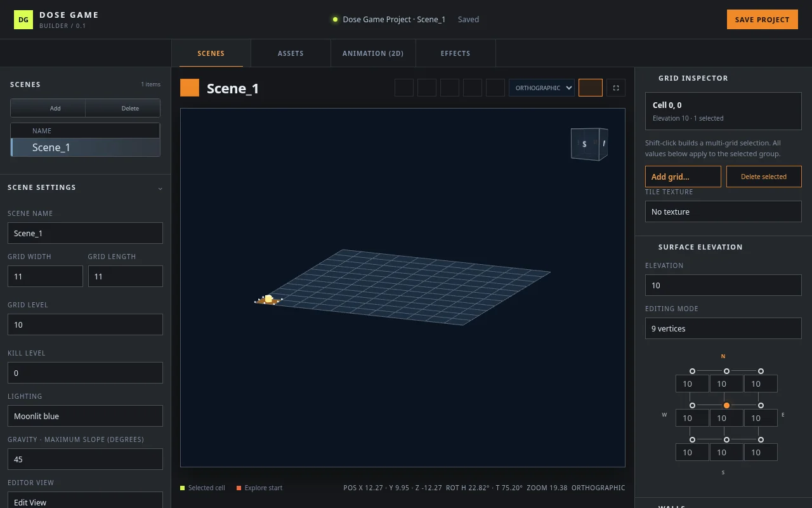This screenshot has height=508, width=812.
Task: Select the northeast vertex dot
Action: click(761, 371)
